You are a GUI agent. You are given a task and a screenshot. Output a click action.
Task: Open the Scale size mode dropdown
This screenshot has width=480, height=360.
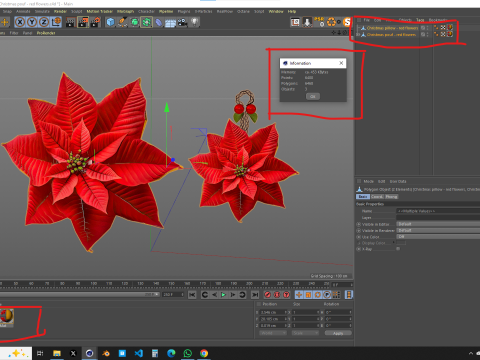point(305,333)
